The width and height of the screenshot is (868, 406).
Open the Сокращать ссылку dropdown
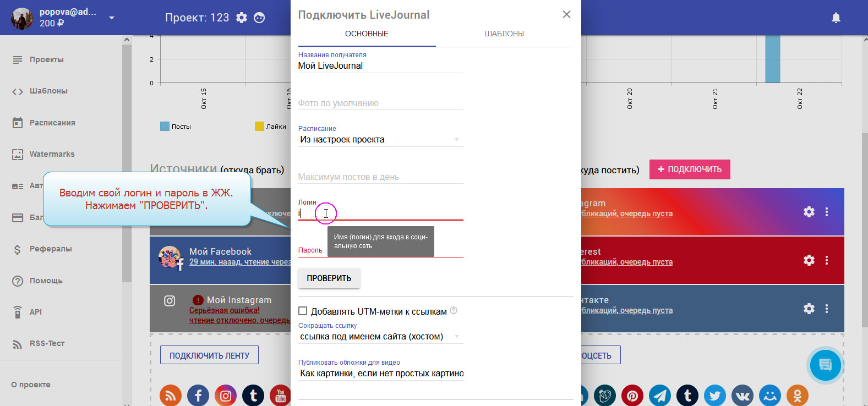pyautogui.click(x=380, y=337)
